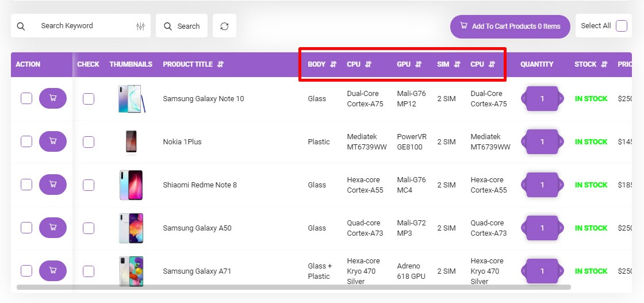Screen dimensions: 644x303
Task: Sort by Product Title column arrows
Action: pyautogui.click(x=221, y=64)
